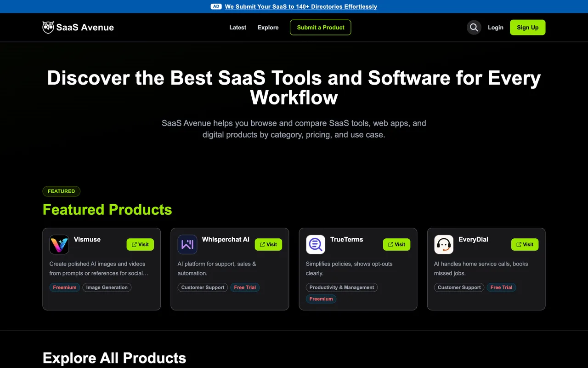Visit the EveryDial website
The image size is (588, 368).
[x=525, y=245]
